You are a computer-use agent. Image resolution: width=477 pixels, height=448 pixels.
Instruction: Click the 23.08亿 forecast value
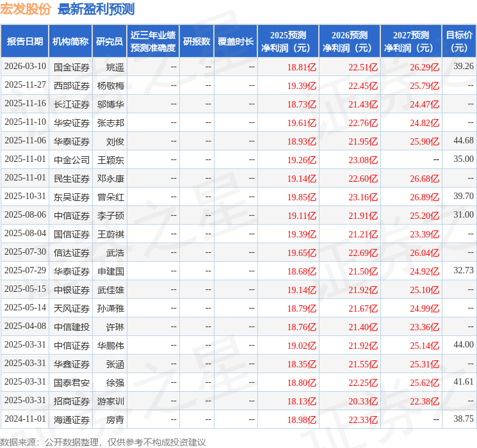click(x=363, y=160)
